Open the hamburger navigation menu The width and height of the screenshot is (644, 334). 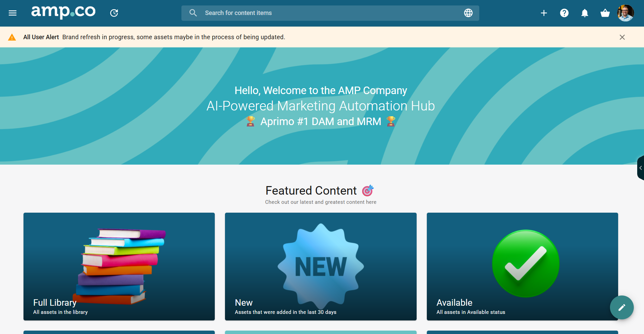point(13,13)
